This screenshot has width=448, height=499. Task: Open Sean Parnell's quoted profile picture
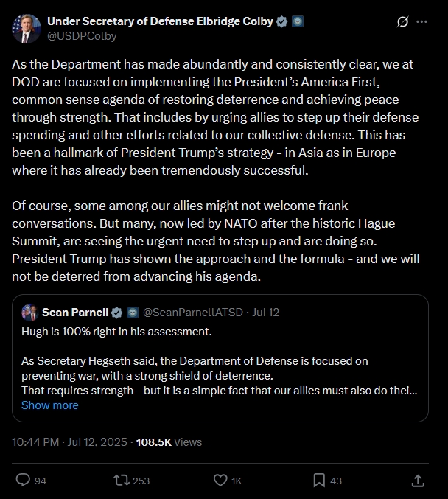point(29,312)
